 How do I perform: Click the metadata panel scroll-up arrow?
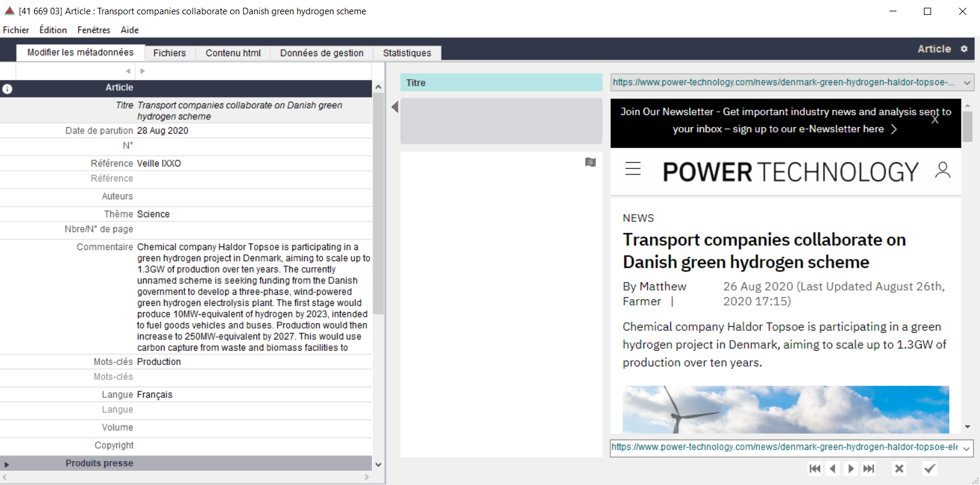coord(378,87)
